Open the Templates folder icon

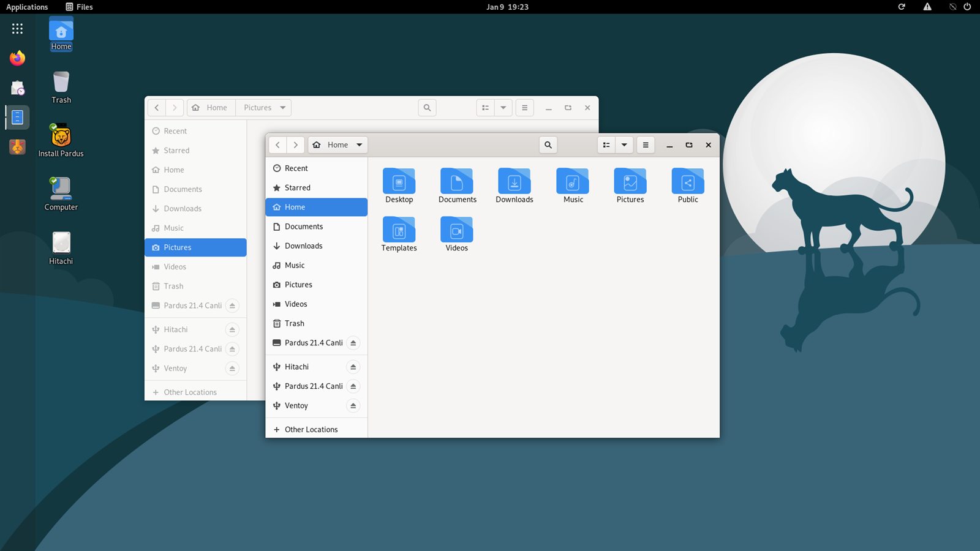399,233
